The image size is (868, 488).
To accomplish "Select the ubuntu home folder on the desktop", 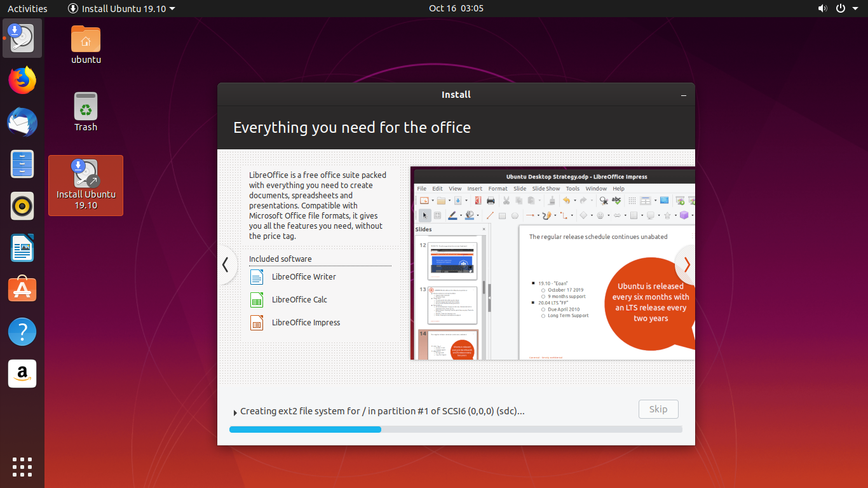I will point(86,44).
